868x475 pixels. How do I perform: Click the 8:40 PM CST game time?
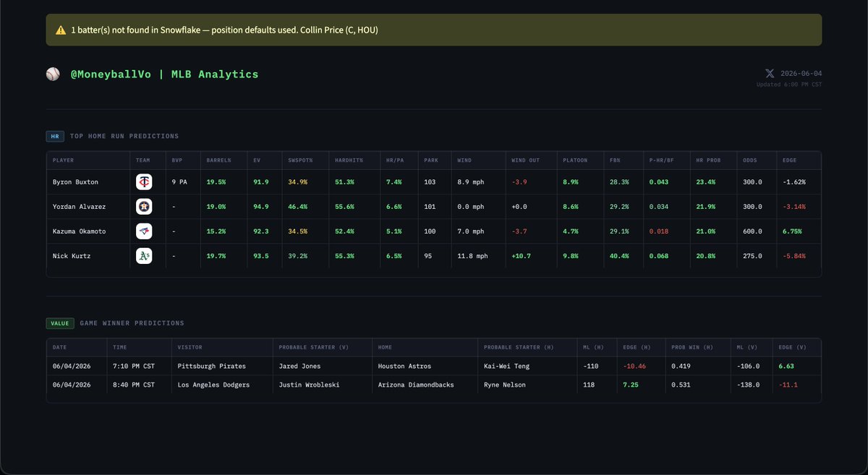[134, 385]
